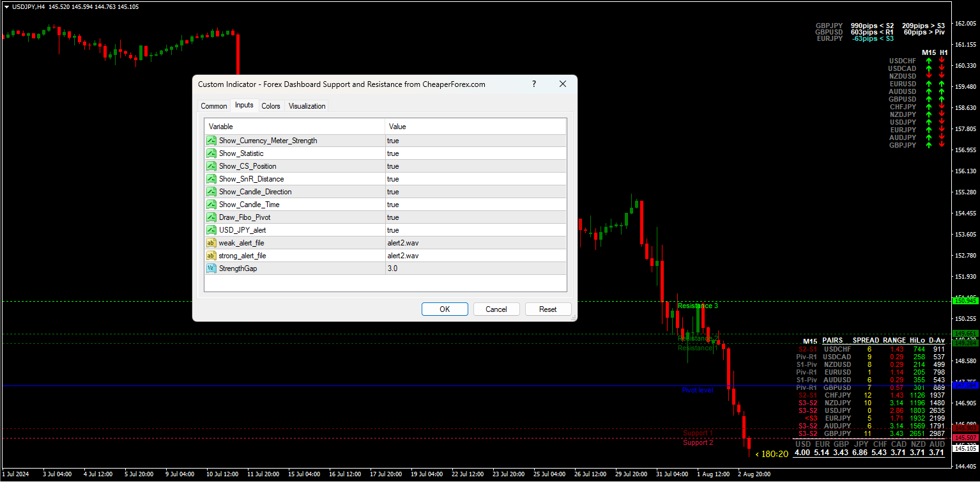980x482 pixels.
Task: Click the StrengthGap numeric icon
Action: click(x=211, y=268)
